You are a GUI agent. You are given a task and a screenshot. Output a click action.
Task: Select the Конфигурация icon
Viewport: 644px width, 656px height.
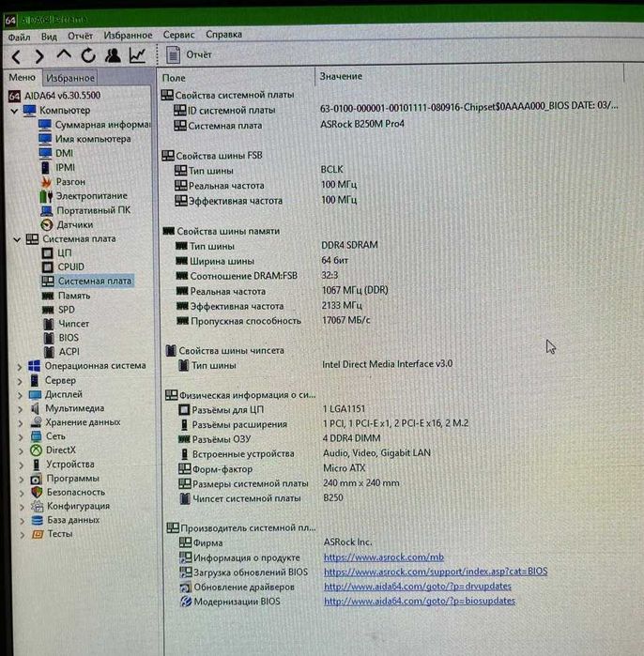tap(38, 506)
